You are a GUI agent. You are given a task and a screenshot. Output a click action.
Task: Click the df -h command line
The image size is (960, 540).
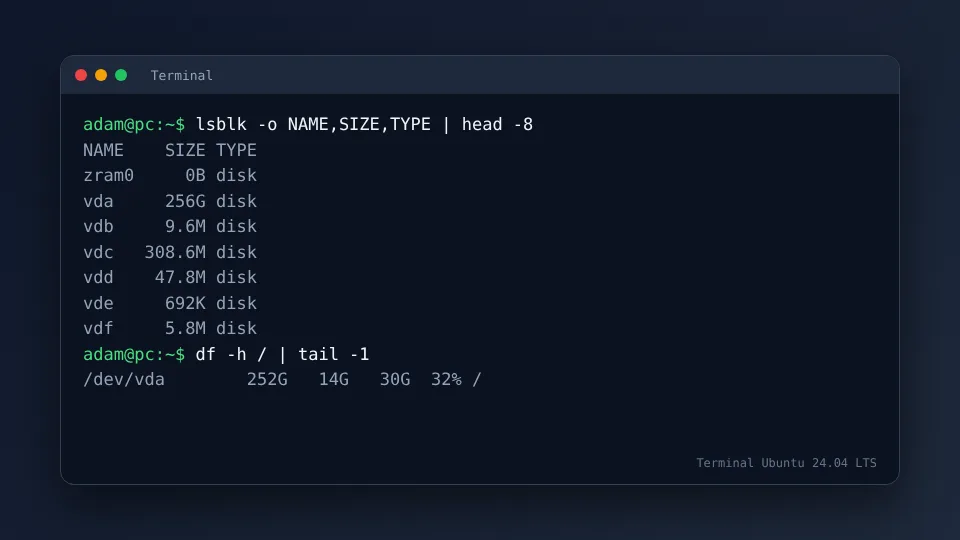(x=227, y=354)
